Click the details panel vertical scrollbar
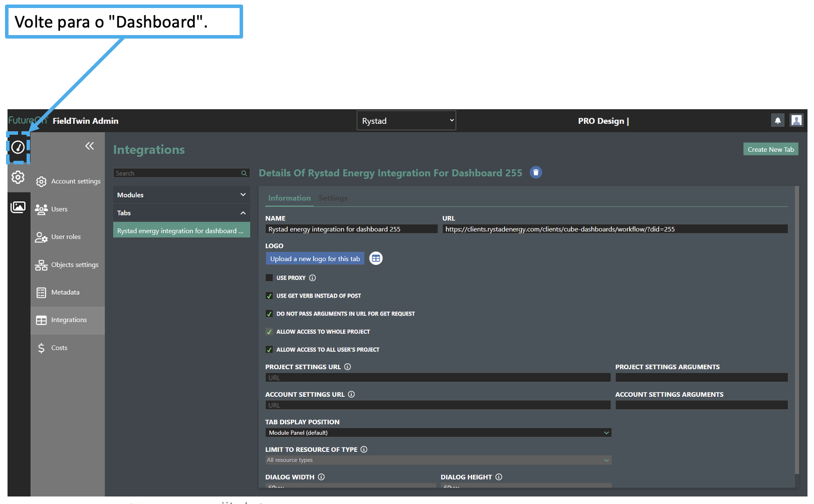This screenshot has width=814, height=504. point(797,331)
